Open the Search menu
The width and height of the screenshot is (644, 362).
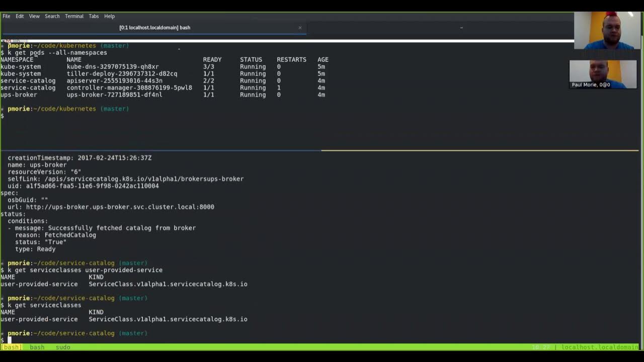(52, 16)
